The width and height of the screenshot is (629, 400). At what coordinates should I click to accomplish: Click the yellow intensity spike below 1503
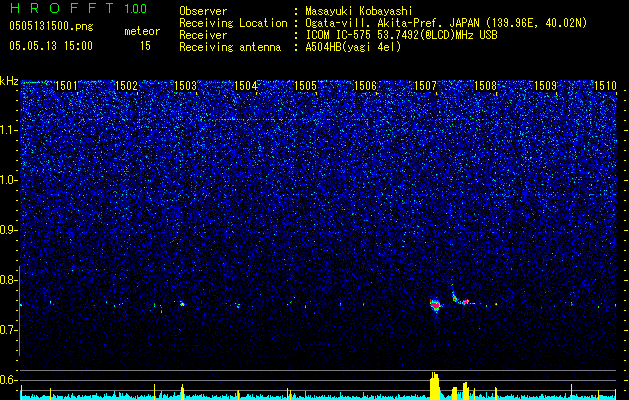click(x=182, y=392)
